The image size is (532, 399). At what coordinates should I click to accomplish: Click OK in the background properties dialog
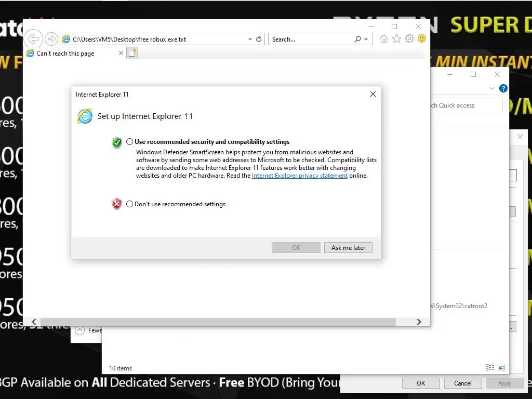coord(421,383)
